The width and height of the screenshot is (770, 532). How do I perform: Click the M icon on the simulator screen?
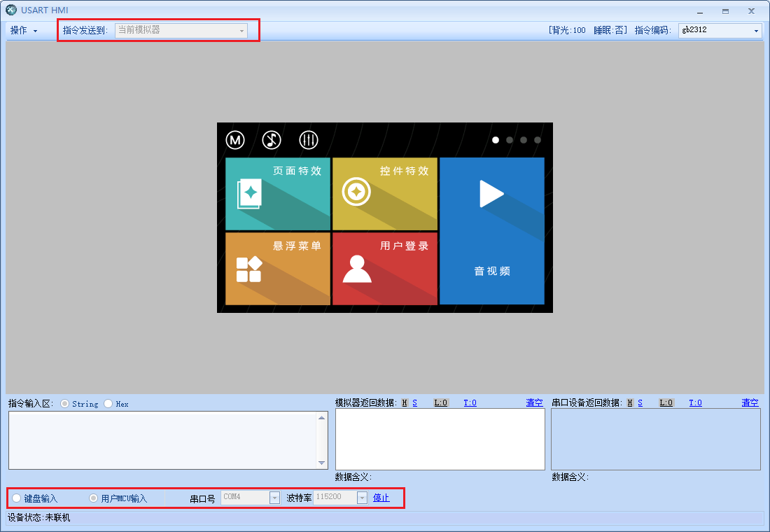(234, 139)
